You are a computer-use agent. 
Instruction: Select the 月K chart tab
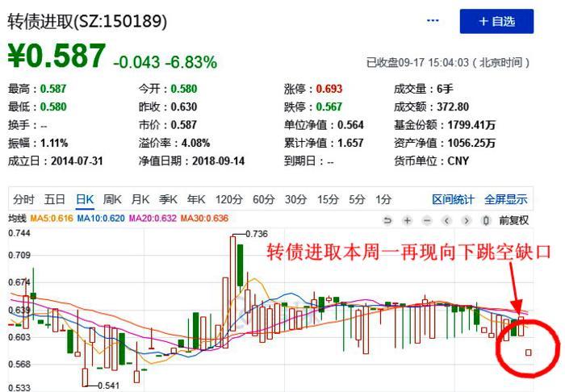140,199
